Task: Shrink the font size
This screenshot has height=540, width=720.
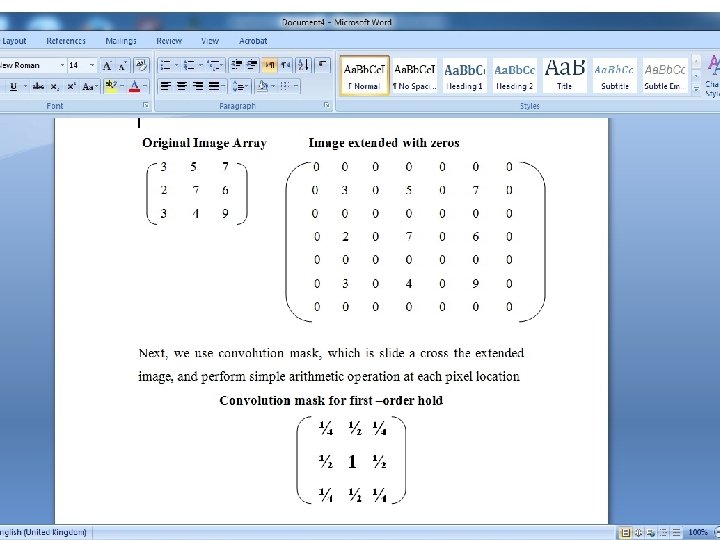Action: (x=123, y=66)
